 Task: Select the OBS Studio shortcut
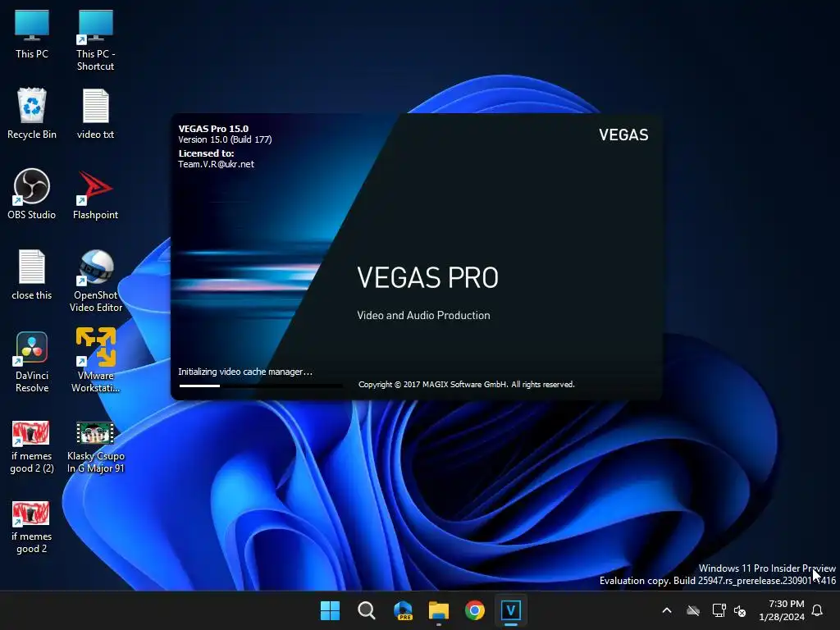[x=32, y=194]
